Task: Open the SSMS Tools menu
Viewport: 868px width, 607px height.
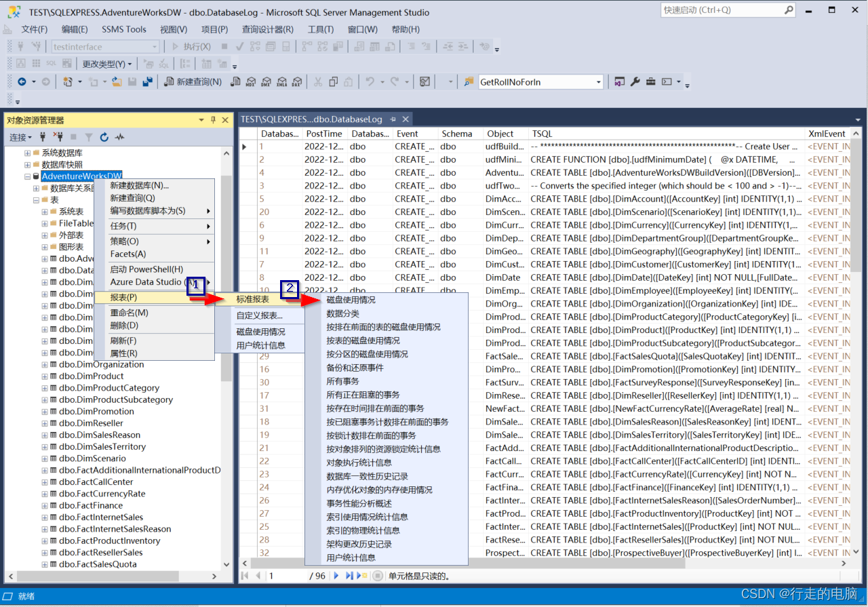Action: pyautogui.click(x=124, y=29)
